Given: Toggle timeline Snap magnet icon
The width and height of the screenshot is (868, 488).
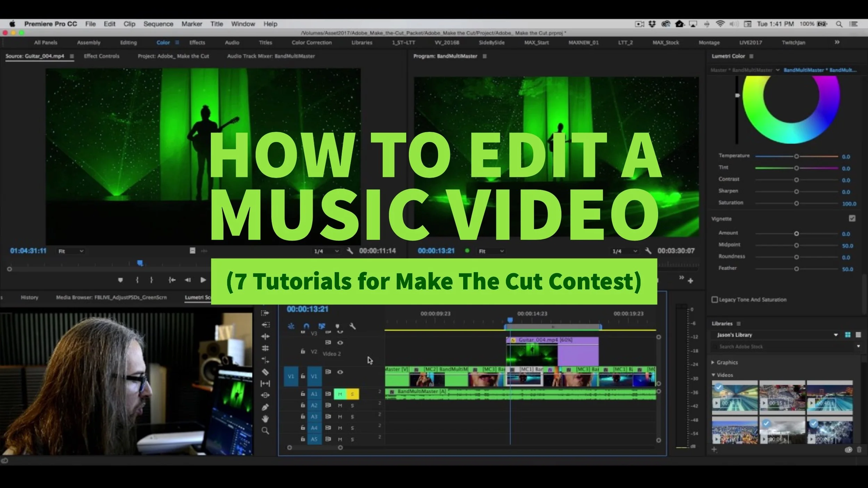Looking at the screenshot, I should (306, 326).
